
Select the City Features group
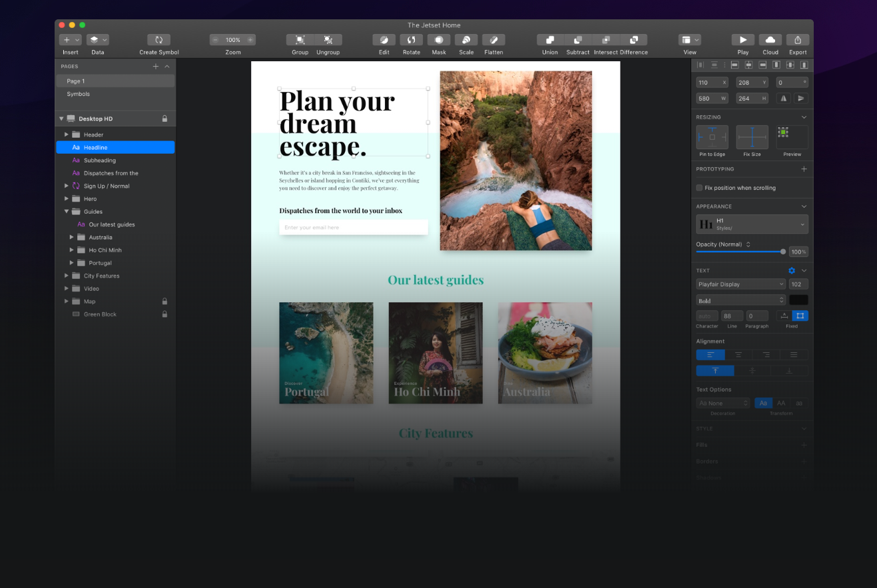click(x=115, y=276)
